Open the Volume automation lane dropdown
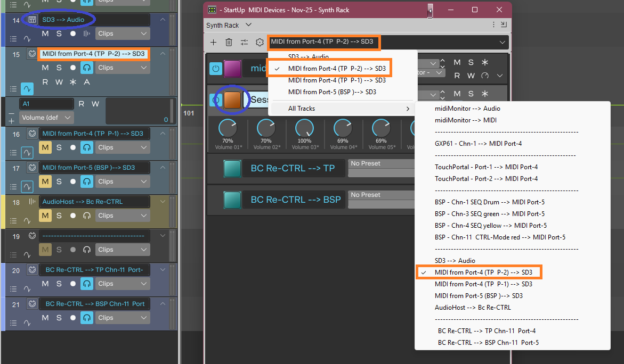The height and width of the screenshot is (364, 624). coord(46,117)
